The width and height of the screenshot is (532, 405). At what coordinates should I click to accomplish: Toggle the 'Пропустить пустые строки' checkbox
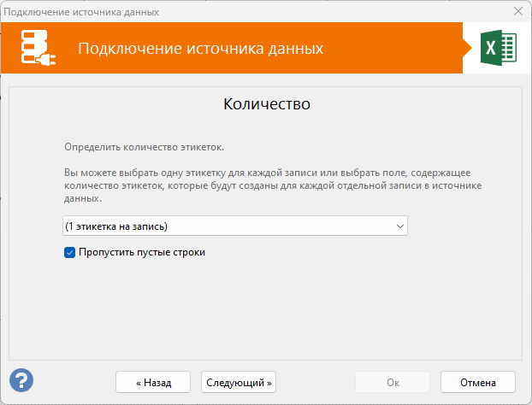tap(70, 252)
